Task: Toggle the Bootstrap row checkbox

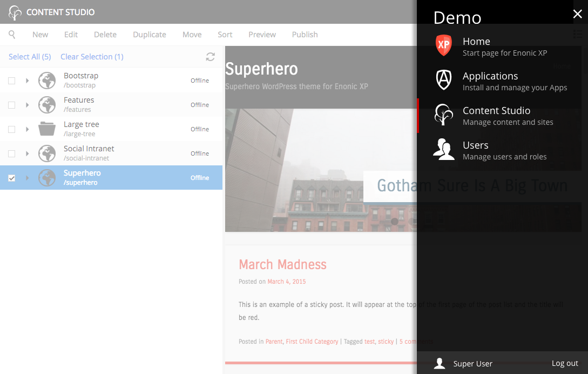Action: (12, 81)
